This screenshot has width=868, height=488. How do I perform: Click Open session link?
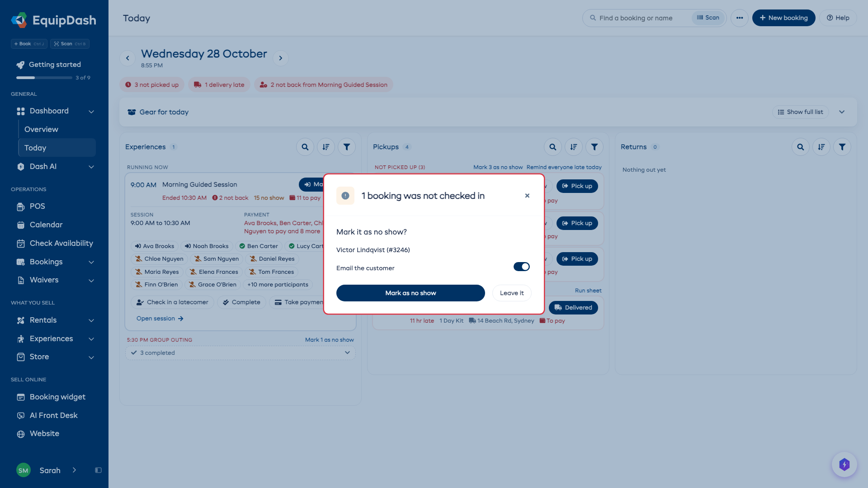tap(160, 319)
